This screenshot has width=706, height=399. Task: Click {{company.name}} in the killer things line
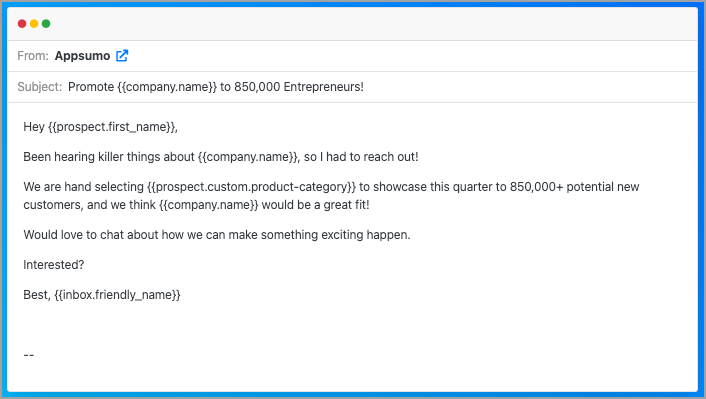pyautogui.click(x=248, y=157)
